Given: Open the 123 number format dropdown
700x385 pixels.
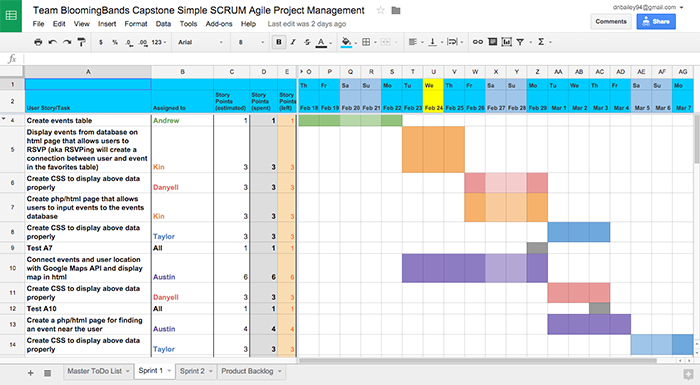Looking at the screenshot, I should (x=159, y=42).
